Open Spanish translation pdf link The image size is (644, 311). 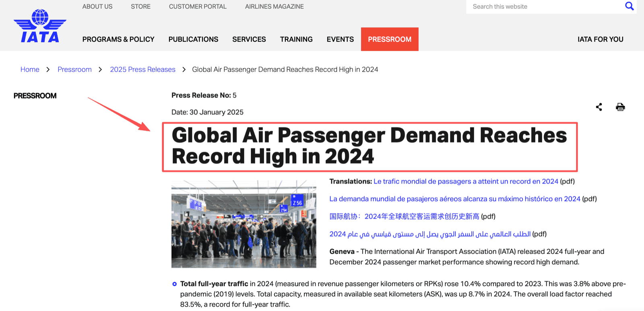455,199
